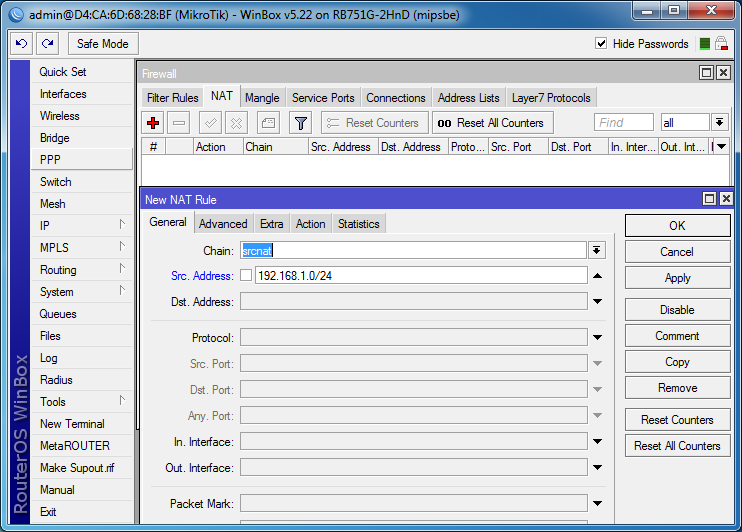Sort by the Chain column header
The height and width of the screenshot is (532, 742).
coord(275,147)
